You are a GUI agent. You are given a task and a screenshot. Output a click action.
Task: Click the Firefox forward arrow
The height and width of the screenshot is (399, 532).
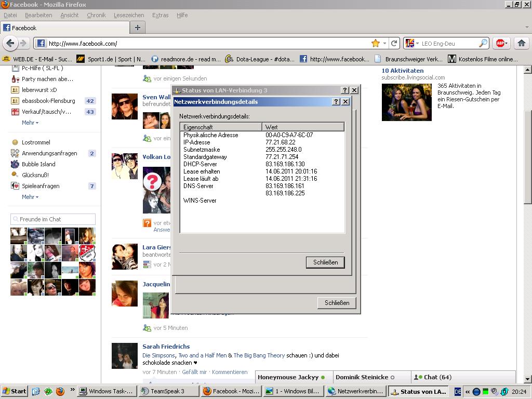coord(23,43)
